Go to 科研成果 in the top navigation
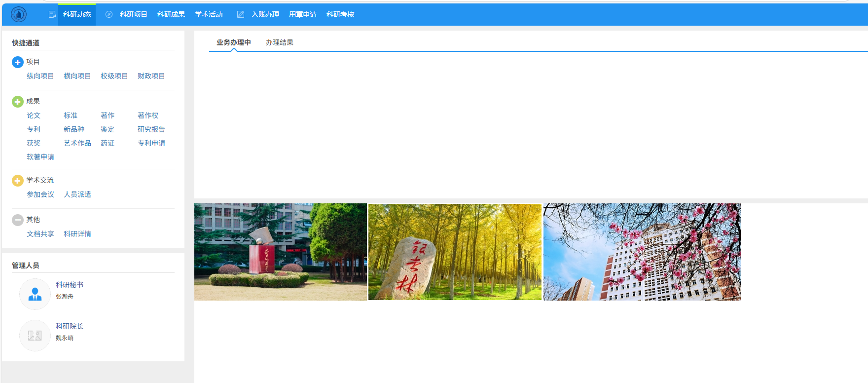Screen dimensions: 868x383 coord(171,14)
